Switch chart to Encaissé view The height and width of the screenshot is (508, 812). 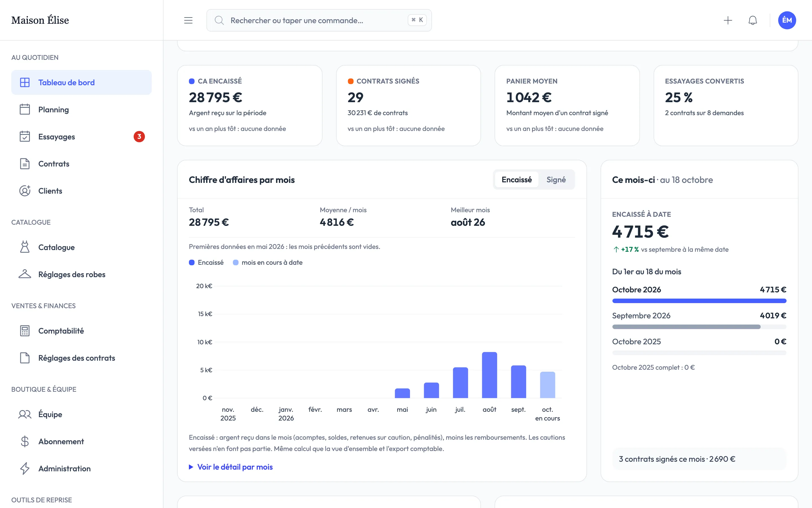coord(517,180)
